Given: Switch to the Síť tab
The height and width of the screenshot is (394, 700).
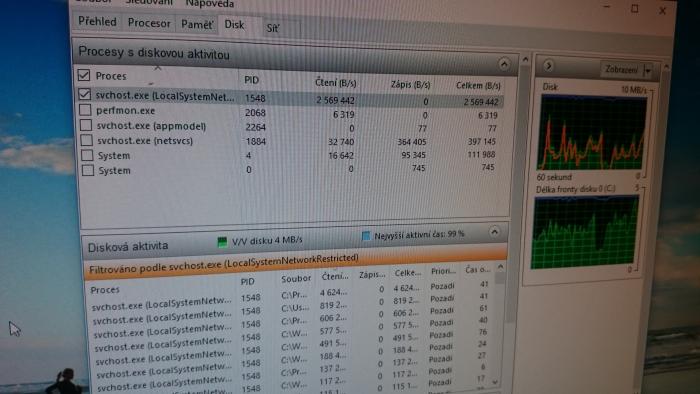Looking at the screenshot, I should point(273,28).
